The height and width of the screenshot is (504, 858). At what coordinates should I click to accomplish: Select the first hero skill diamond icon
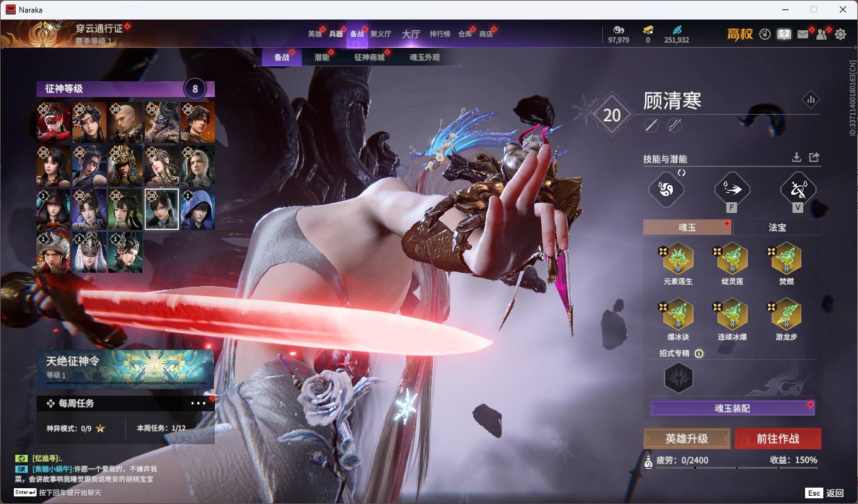666,189
